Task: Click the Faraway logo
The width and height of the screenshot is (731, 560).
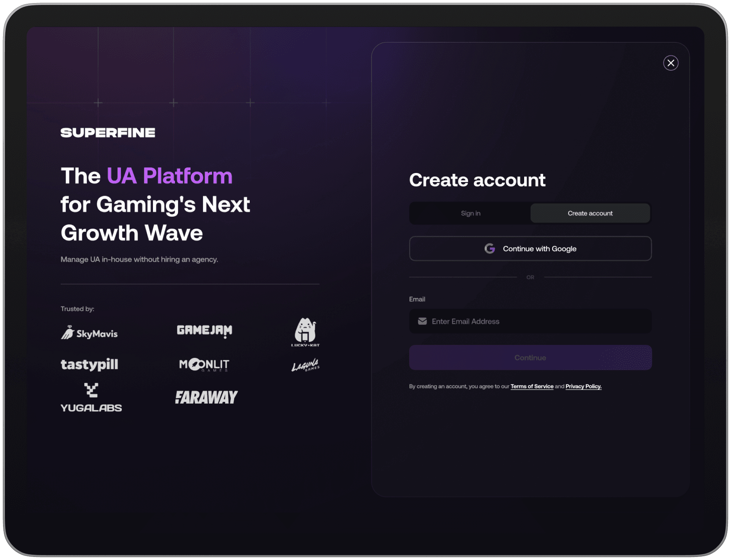Action: (x=206, y=397)
